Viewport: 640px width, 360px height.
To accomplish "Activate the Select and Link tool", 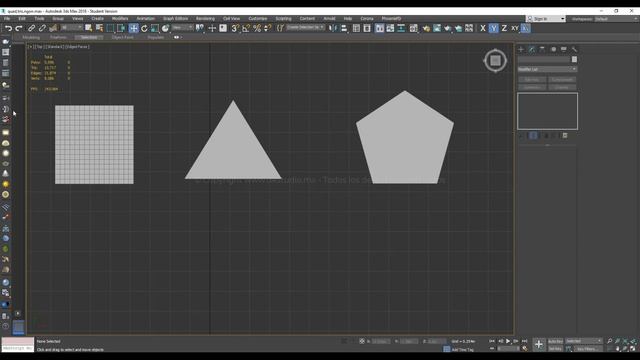I will click(x=31, y=28).
